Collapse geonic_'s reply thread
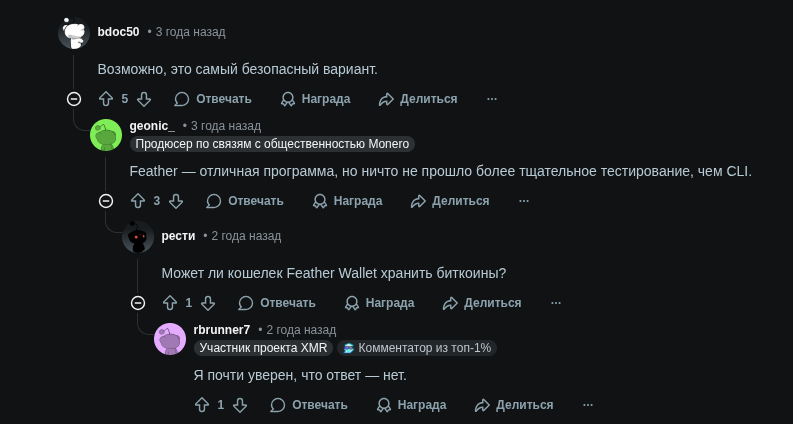The height and width of the screenshot is (424, 793). 106,201
